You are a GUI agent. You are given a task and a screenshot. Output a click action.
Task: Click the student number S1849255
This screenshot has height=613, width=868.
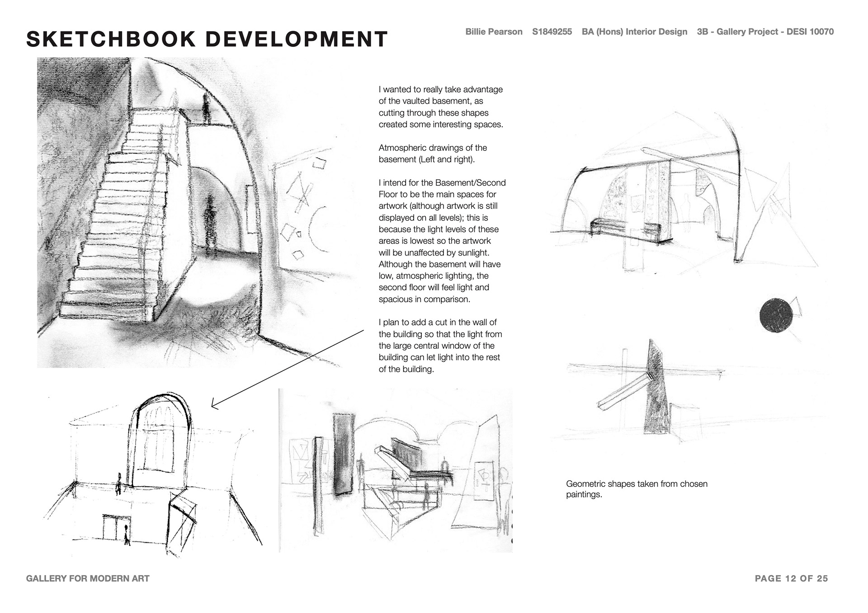tap(552, 32)
